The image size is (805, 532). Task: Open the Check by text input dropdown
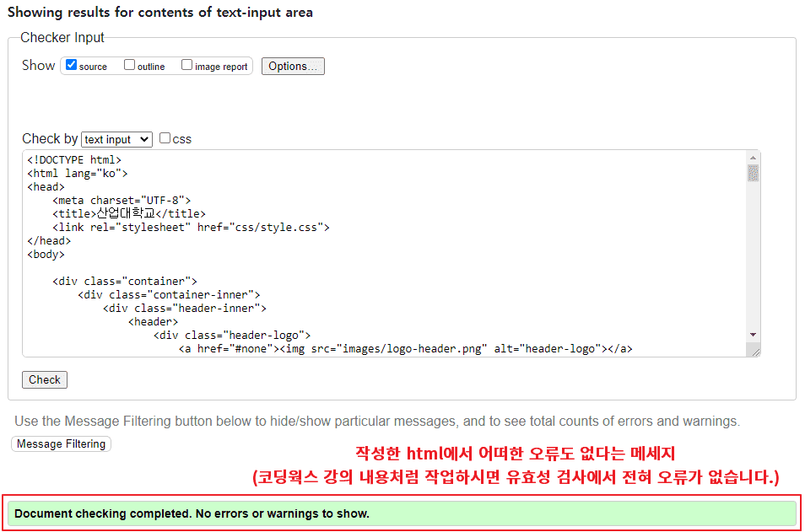pos(116,139)
